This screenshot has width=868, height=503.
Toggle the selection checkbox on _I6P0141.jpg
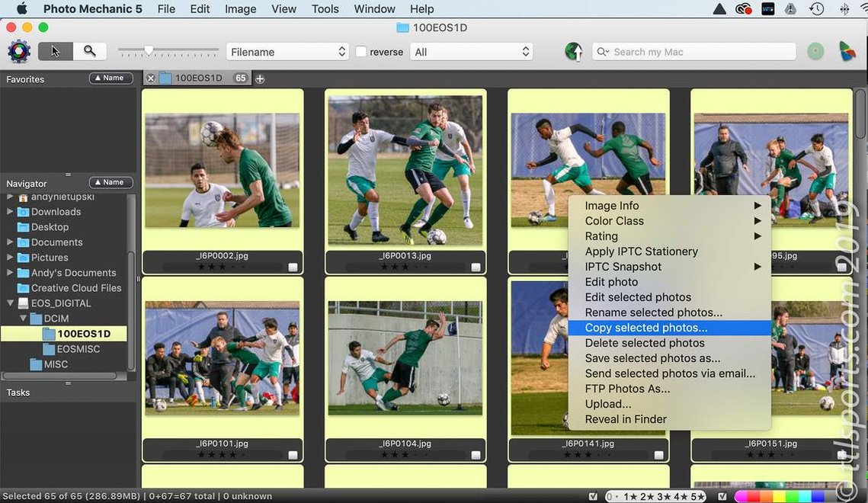(x=658, y=455)
